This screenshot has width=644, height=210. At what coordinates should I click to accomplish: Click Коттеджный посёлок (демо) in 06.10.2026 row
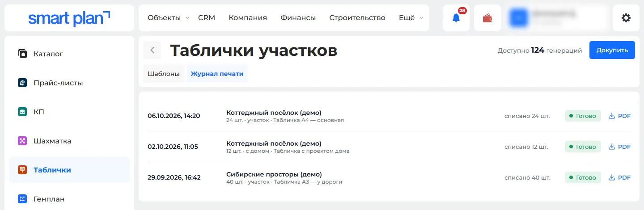pyautogui.click(x=274, y=113)
